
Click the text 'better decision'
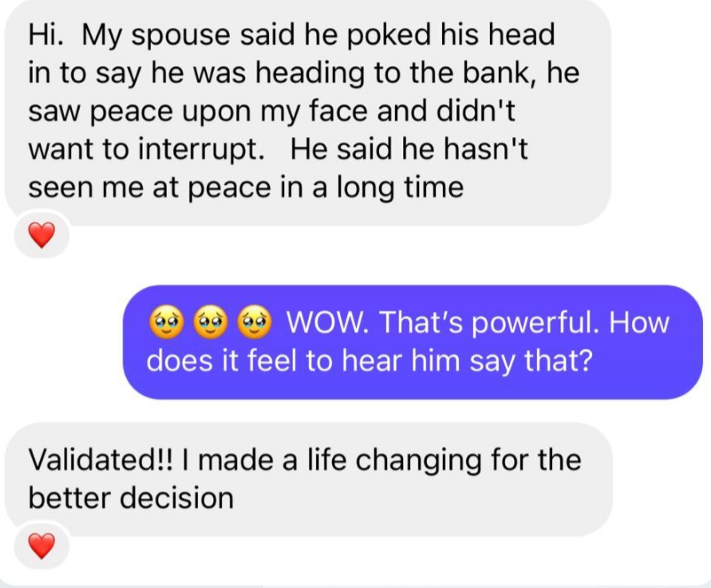pos(131,498)
